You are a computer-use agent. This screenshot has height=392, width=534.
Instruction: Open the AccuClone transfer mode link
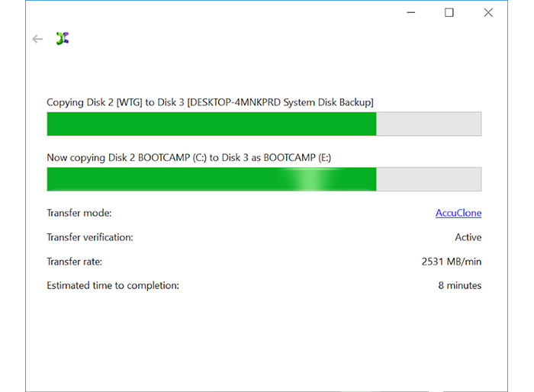point(458,214)
